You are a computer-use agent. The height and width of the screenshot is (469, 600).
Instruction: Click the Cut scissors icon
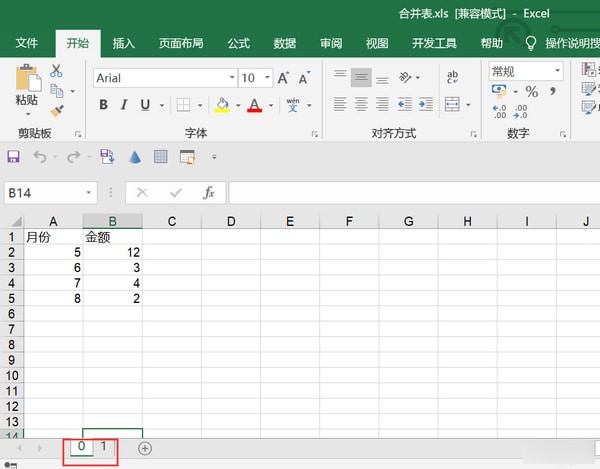tap(57, 71)
